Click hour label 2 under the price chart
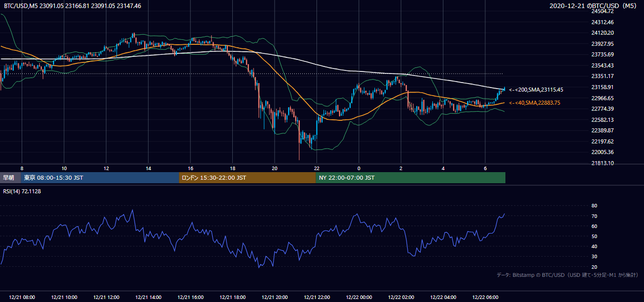 click(x=401, y=168)
